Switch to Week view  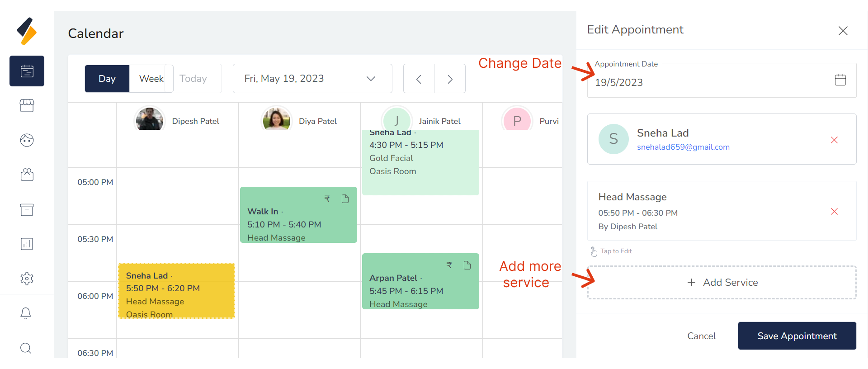click(151, 79)
